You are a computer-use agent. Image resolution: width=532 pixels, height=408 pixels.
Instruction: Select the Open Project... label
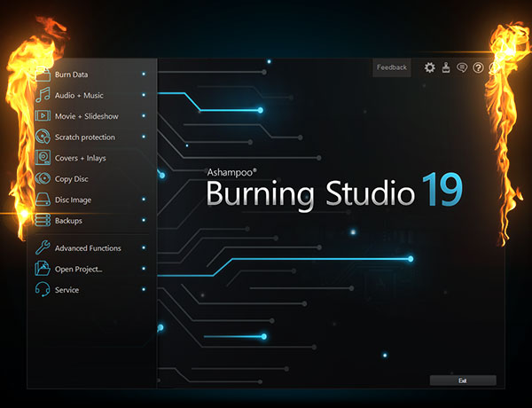pos(79,269)
